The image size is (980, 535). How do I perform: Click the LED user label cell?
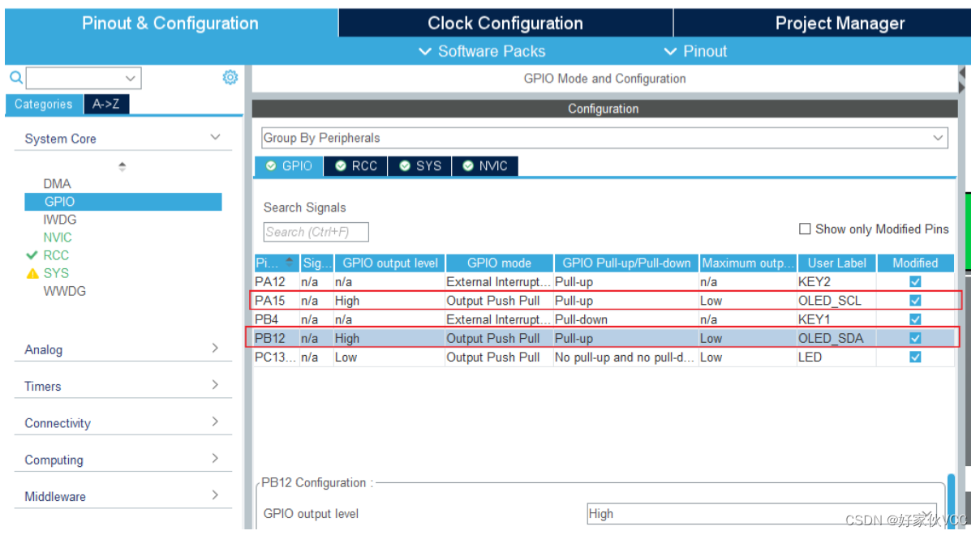[836, 357]
